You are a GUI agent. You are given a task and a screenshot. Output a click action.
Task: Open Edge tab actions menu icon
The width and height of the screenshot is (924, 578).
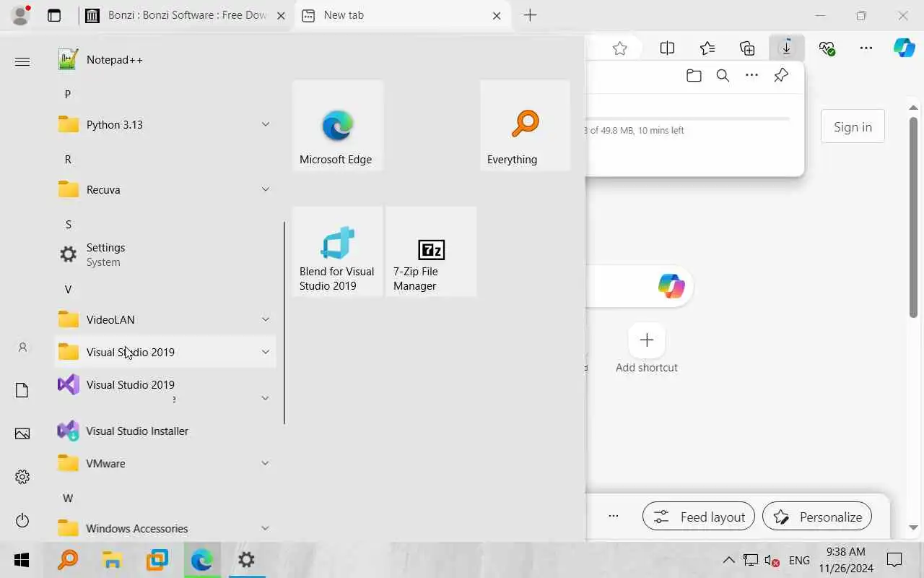point(54,15)
